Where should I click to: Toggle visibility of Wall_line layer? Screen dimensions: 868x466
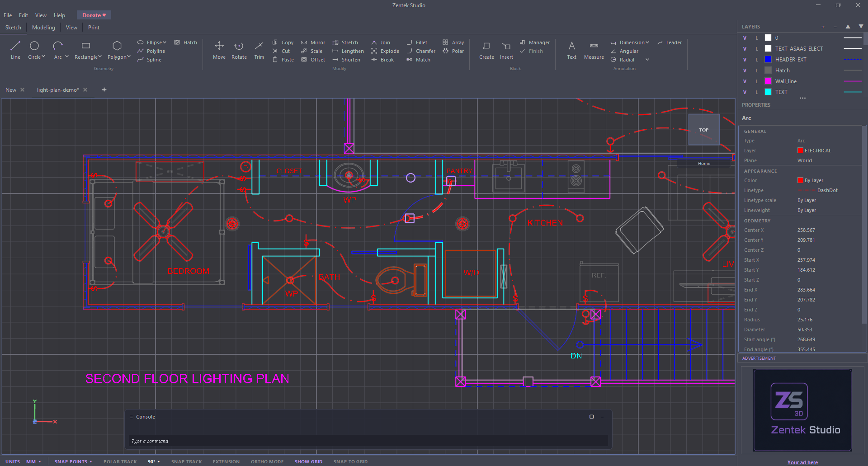pyautogui.click(x=745, y=81)
